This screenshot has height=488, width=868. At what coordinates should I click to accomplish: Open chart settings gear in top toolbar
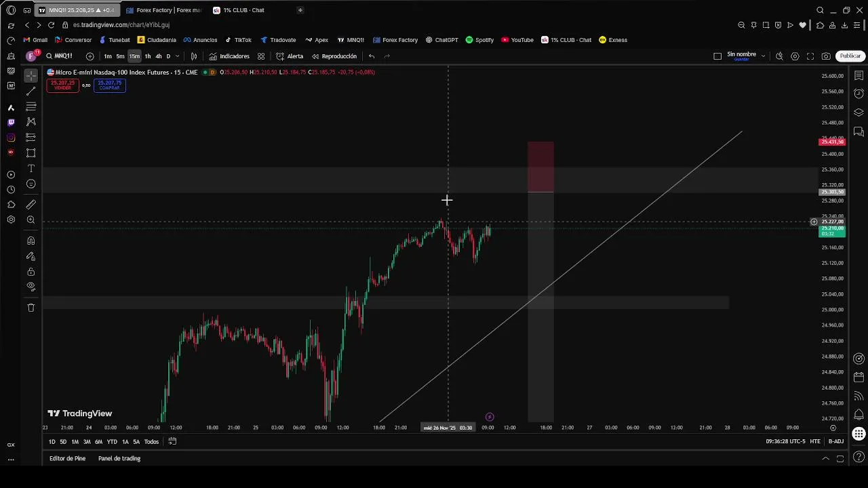click(795, 56)
